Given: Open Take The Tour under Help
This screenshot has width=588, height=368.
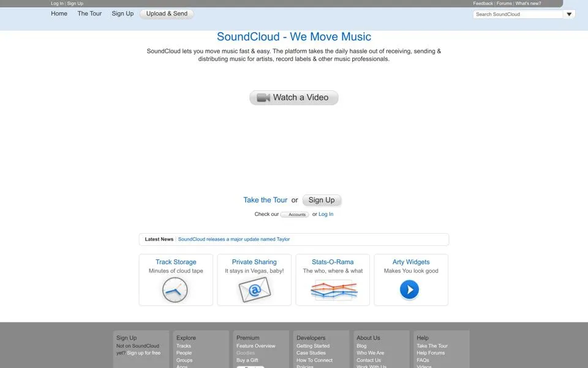Looking at the screenshot, I should click(432, 346).
